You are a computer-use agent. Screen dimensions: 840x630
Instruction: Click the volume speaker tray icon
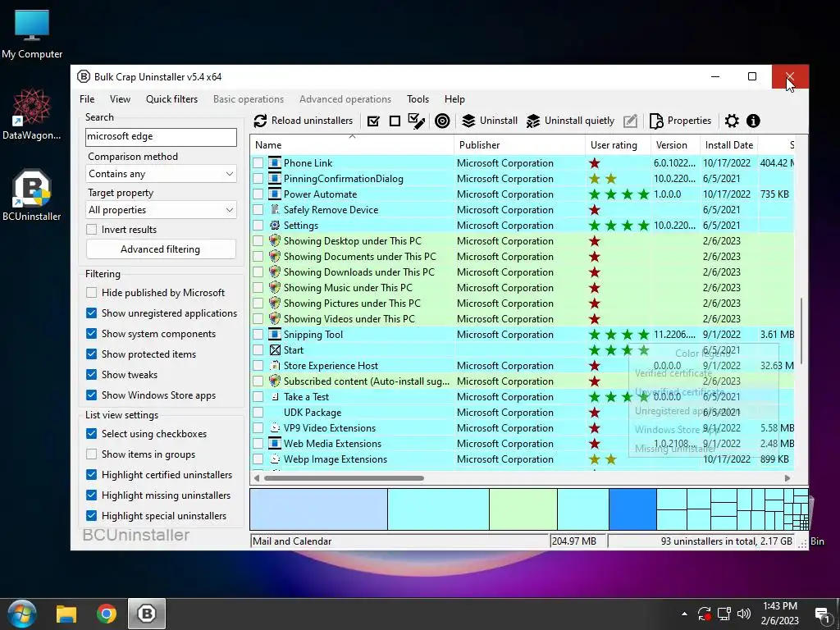[744, 614]
